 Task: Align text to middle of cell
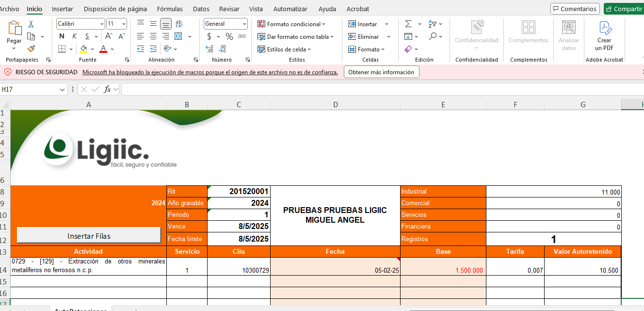[153, 24]
